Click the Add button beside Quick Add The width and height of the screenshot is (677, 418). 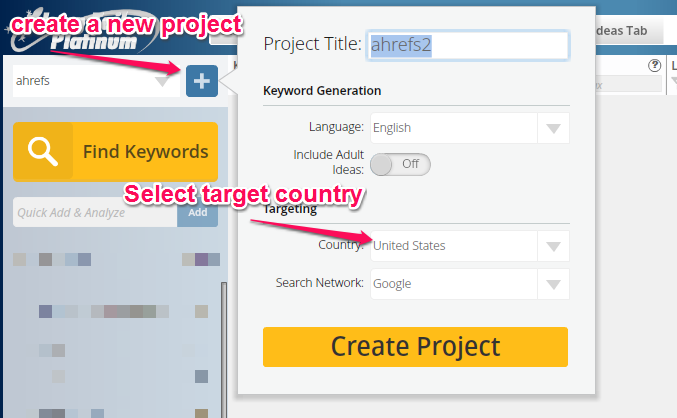pos(197,212)
